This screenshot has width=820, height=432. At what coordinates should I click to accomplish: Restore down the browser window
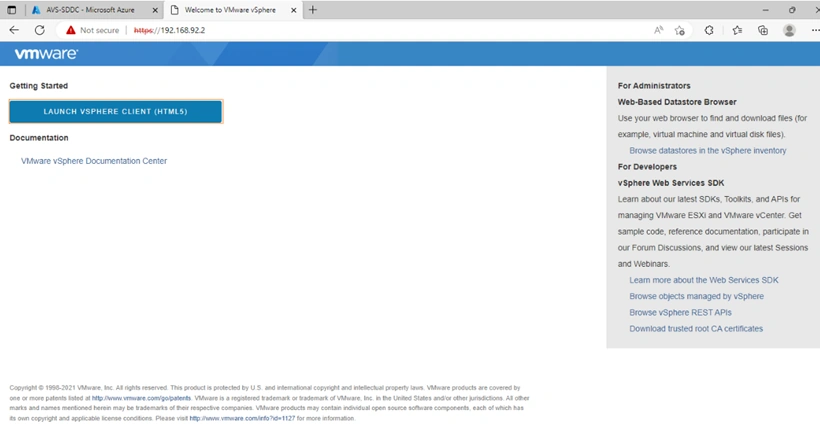tap(792, 10)
